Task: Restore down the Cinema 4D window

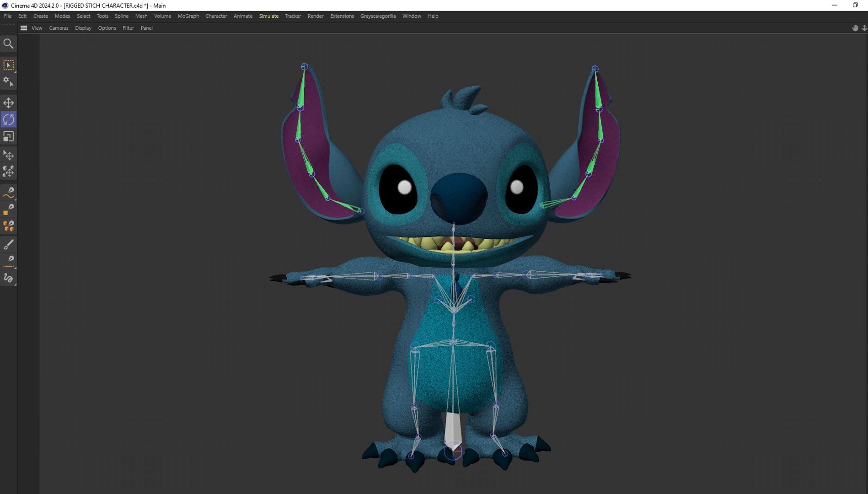Action: (855, 5)
